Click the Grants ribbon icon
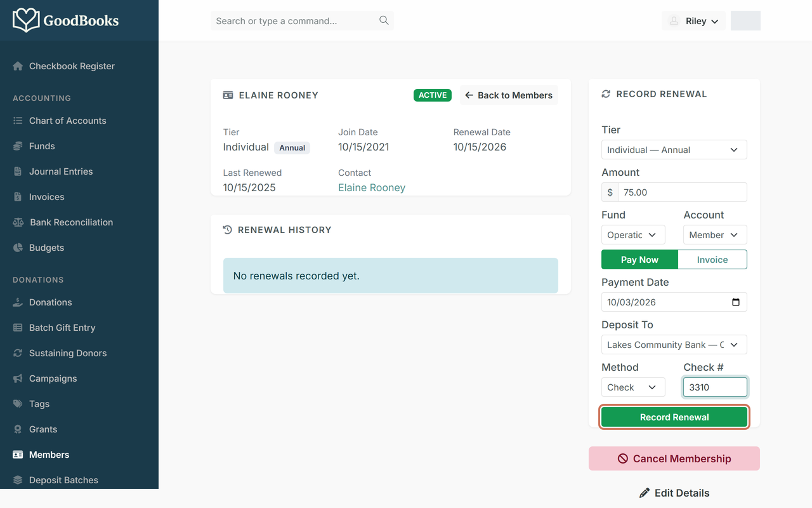 coord(18,429)
